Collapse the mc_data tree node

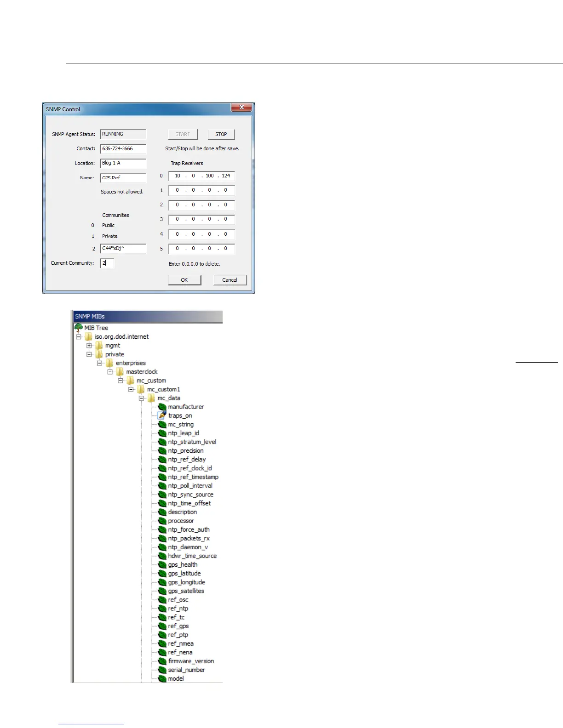point(142,398)
